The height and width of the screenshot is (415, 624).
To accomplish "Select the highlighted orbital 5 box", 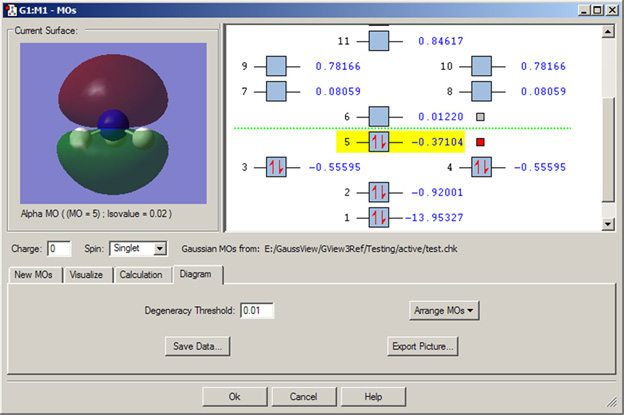I will tap(379, 143).
